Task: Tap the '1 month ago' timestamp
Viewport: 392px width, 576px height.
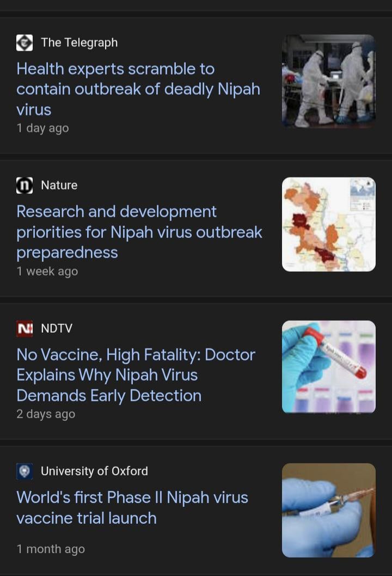Action: [51, 549]
